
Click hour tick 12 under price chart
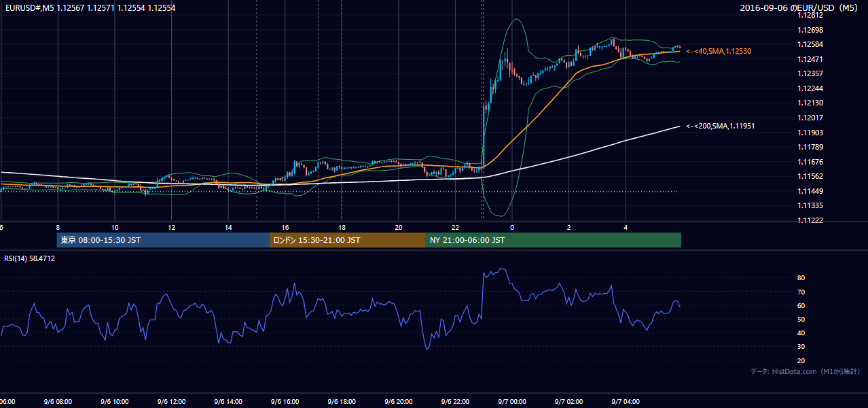click(x=171, y=227)
